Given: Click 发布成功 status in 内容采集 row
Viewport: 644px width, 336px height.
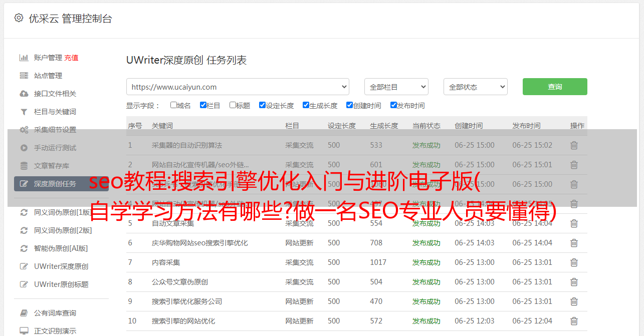Looking at the screenshot, I should click(426, 262).
